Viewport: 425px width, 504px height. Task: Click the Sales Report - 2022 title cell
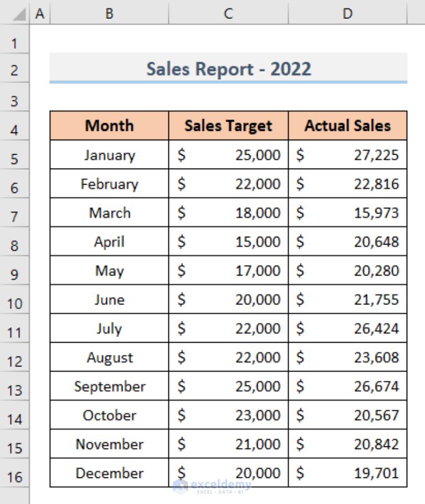228,68
